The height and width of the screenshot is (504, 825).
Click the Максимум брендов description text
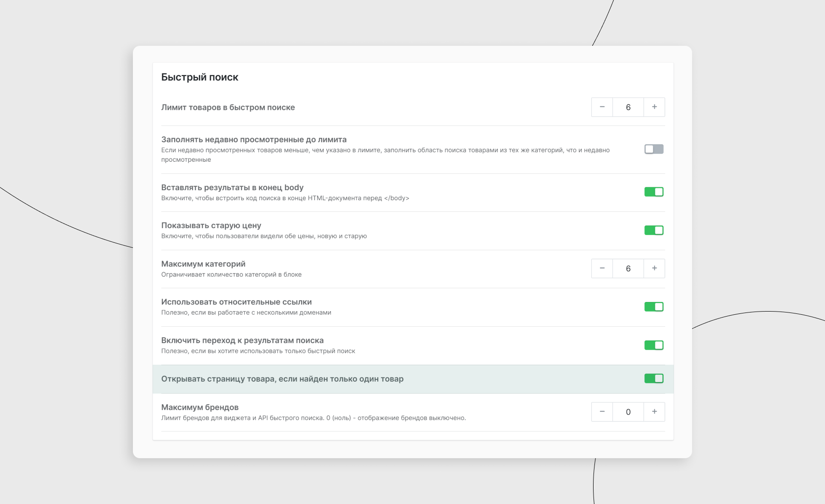313,418
